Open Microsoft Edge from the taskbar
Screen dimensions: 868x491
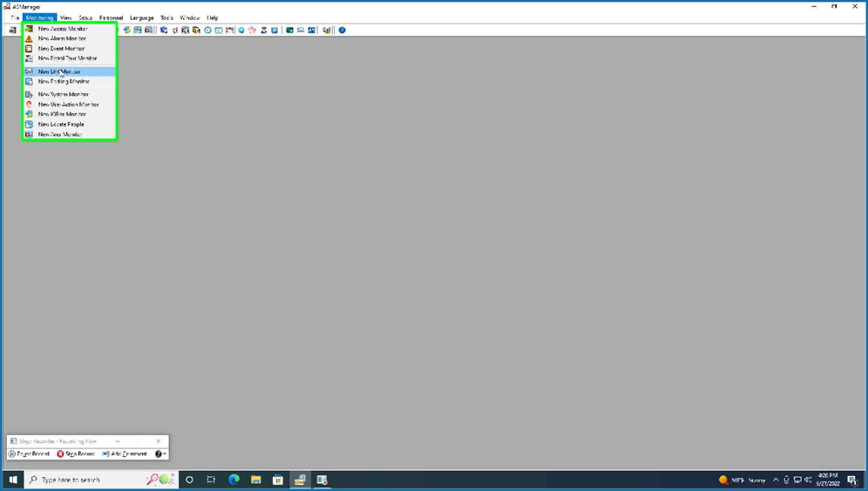click(x=234, y=480)
